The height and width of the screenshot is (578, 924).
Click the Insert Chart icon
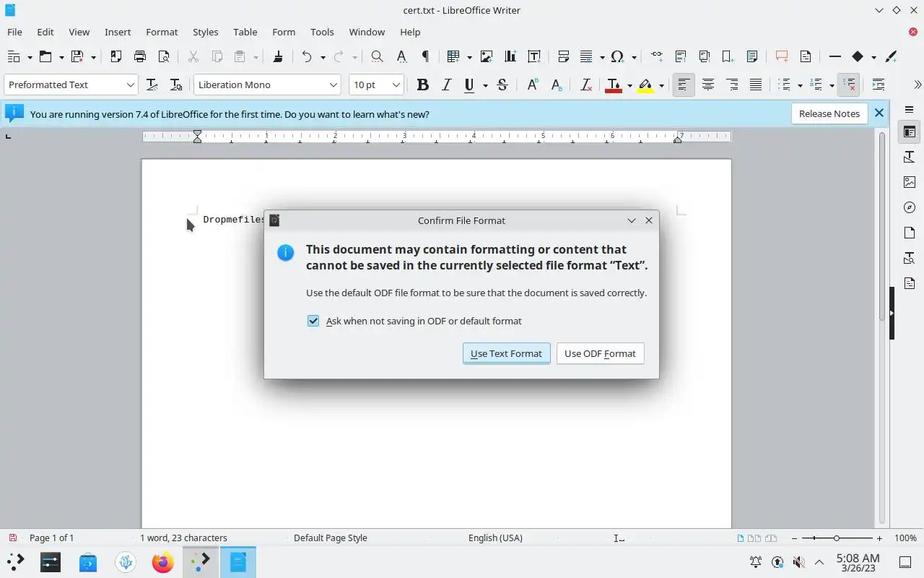pos(510,56)
